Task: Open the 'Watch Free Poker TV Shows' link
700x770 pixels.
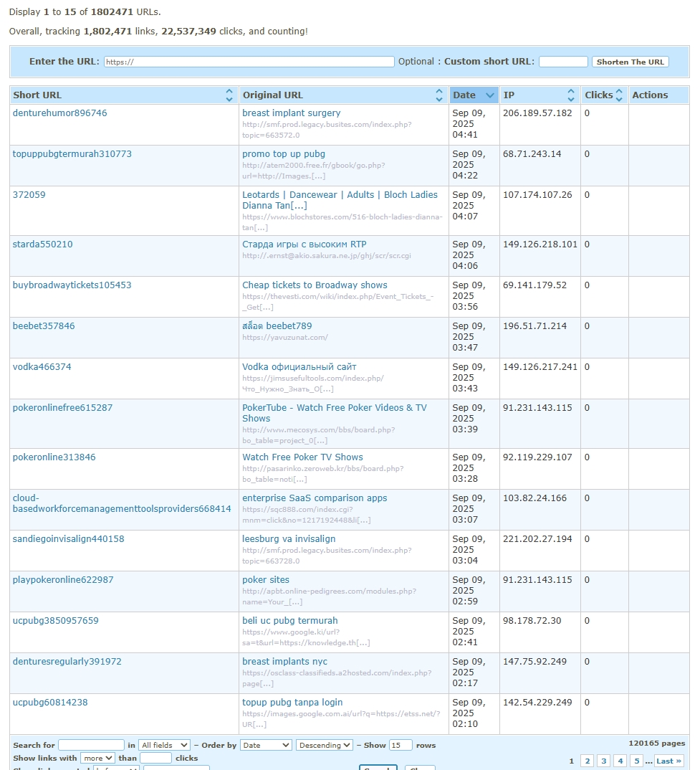Action: [x=302, y=457]
